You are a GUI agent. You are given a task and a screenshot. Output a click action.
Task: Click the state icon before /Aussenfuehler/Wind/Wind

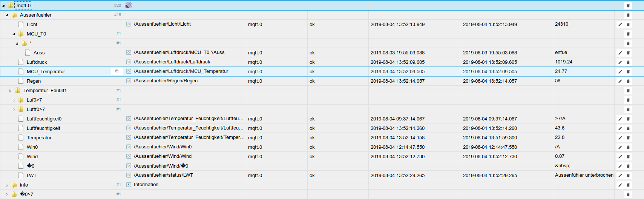129,156
